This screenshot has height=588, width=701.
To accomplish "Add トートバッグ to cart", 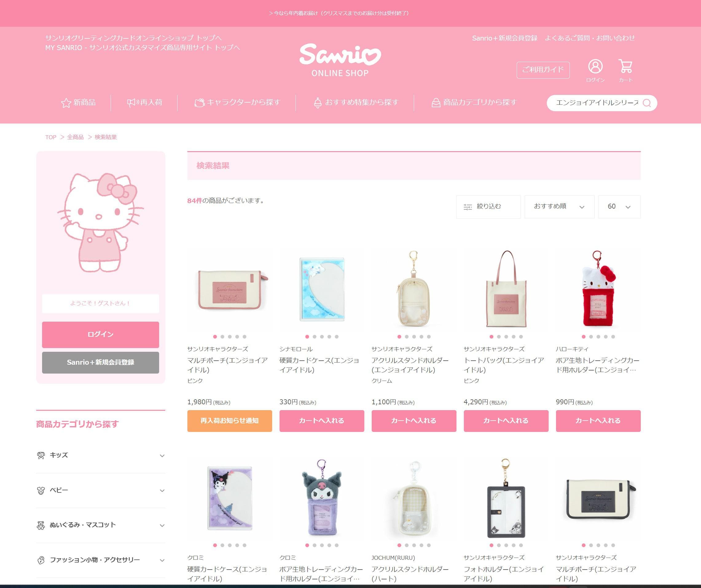I will [x=506, y=421].
